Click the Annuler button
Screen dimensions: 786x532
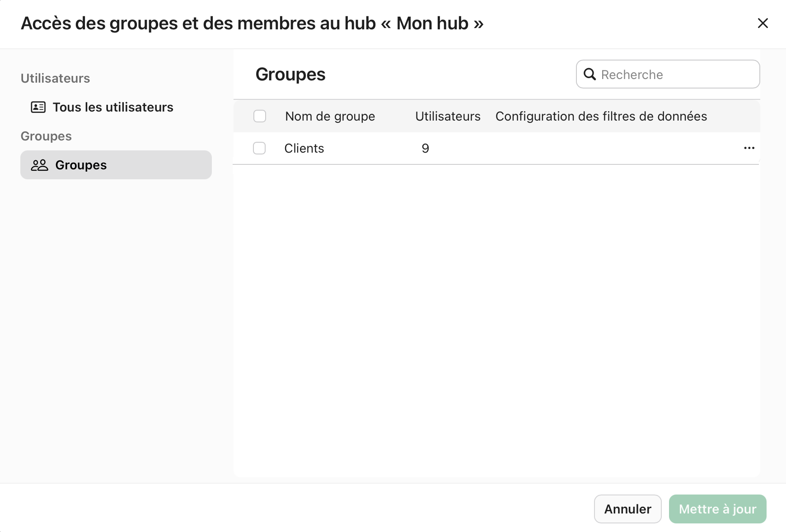click(x=627, y=509)
